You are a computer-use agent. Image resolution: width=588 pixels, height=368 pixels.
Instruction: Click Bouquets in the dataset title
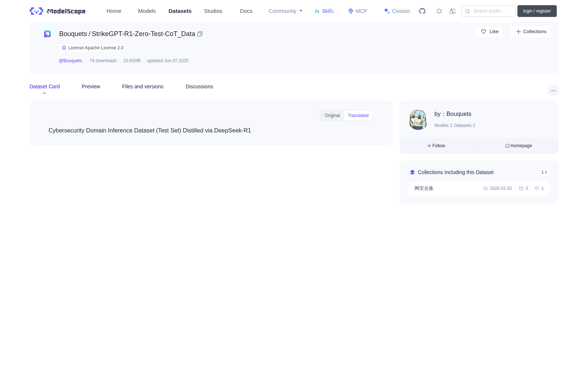pyautogui.click(x=73, y=34)
